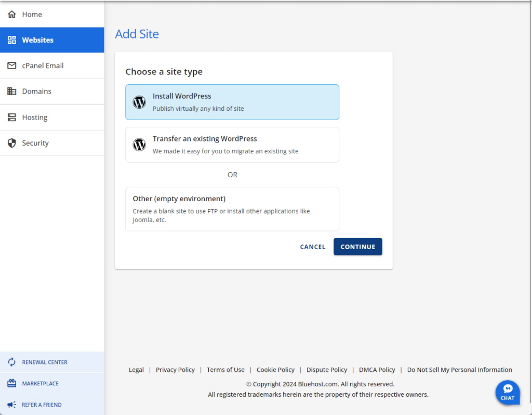Screen dimensions: 532x415
Task: Click the Security shield icon
Action: coord(12,143)
